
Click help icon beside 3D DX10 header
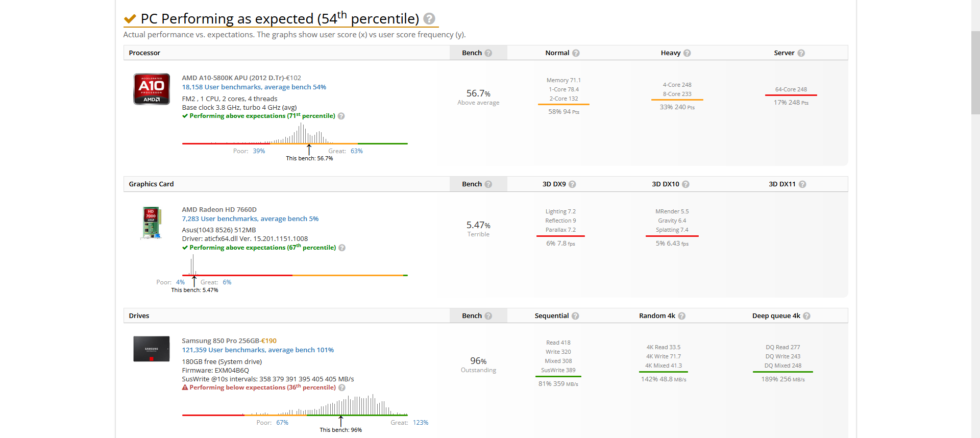tap(685, 184)
